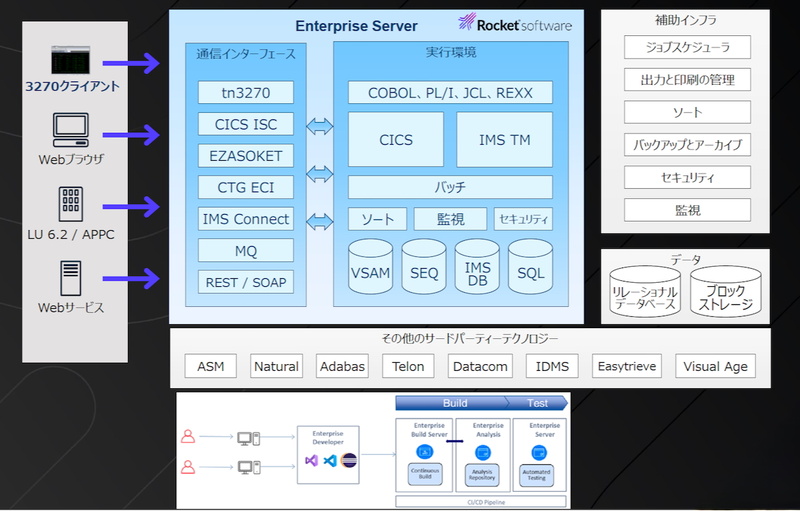This screenshot has height=511, width=800.
Task: Click the IMS TM box
Action: pos(505,140)
